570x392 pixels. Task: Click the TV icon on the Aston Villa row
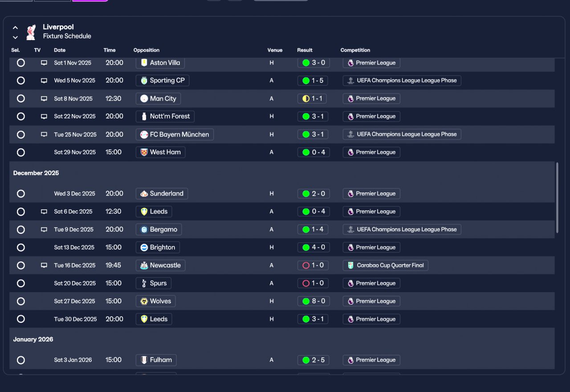44,63
